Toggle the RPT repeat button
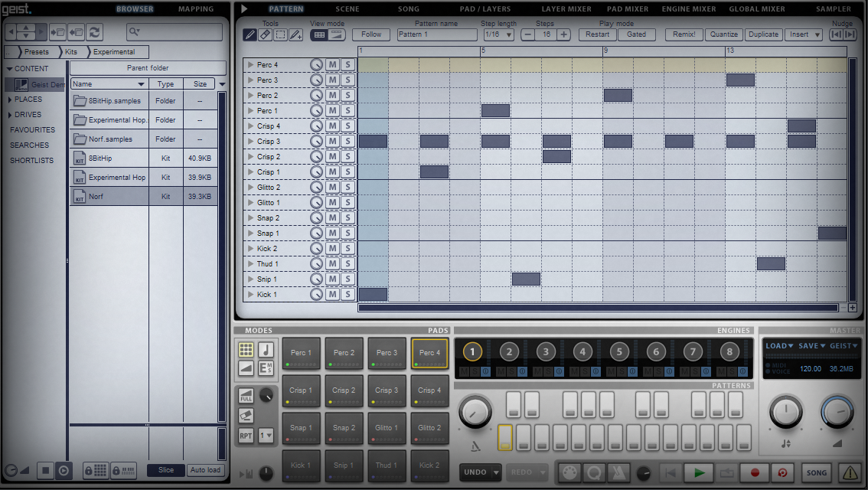The image size is (868, 490). [246, 436]
